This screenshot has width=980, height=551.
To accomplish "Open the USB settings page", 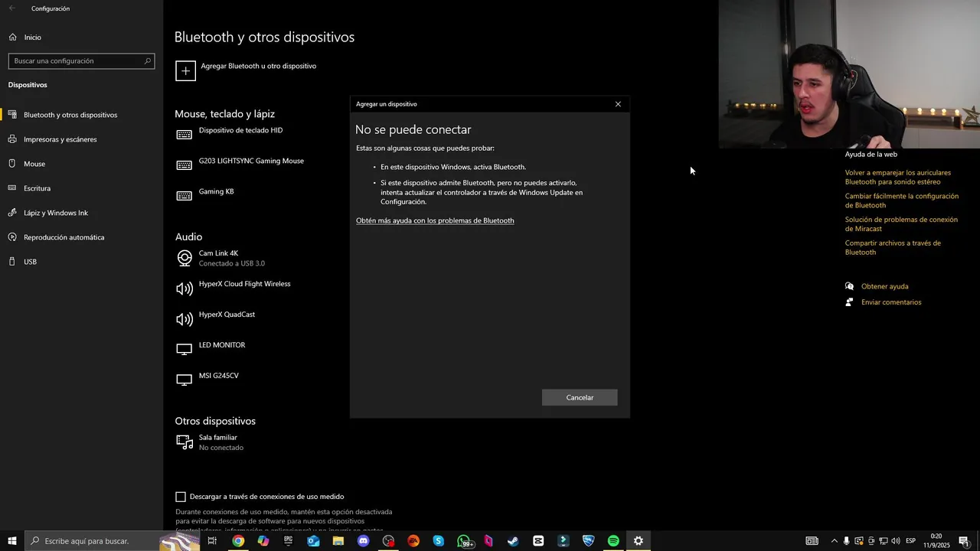I will pyautogui.click(x=30, y=262).
